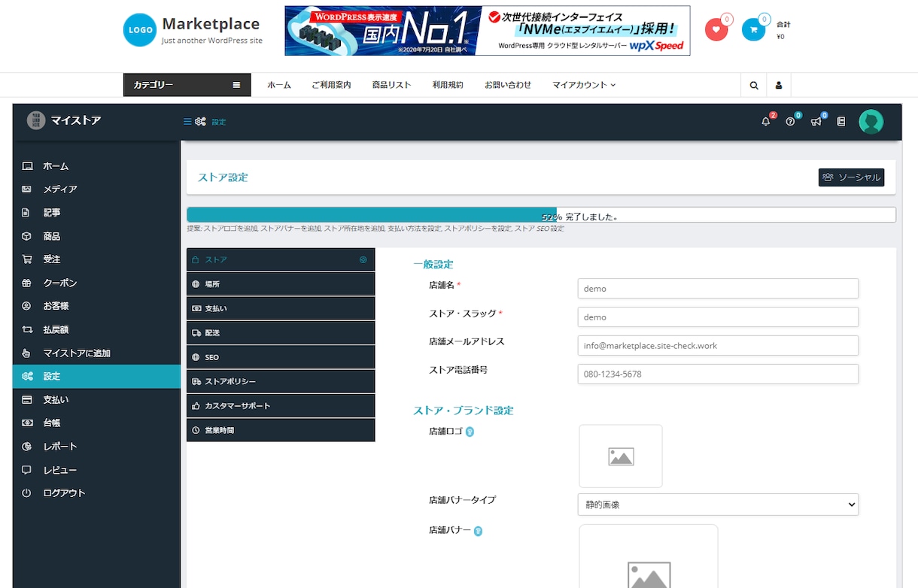Upload image in 店舗ロゴ placeholder

click(x=621, y=456)
